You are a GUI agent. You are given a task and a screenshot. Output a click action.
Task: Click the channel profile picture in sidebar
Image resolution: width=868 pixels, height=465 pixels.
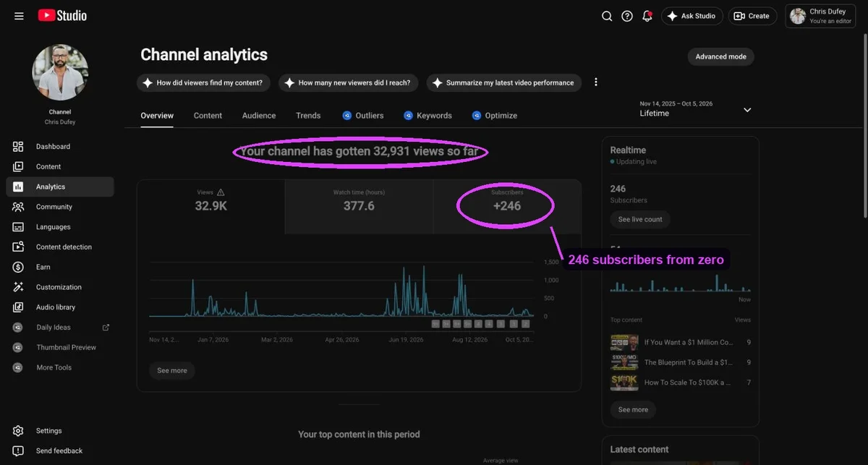pos(60,72)
